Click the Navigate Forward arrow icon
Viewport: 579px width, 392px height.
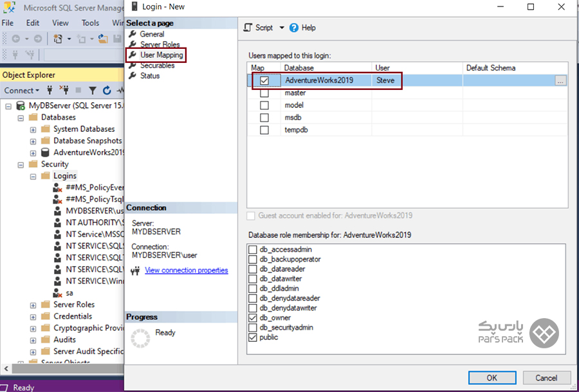[38, 39]
